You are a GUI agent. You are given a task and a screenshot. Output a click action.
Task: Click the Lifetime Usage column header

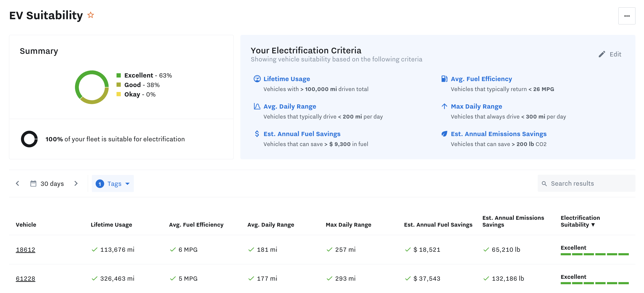(x=111, y=224)
